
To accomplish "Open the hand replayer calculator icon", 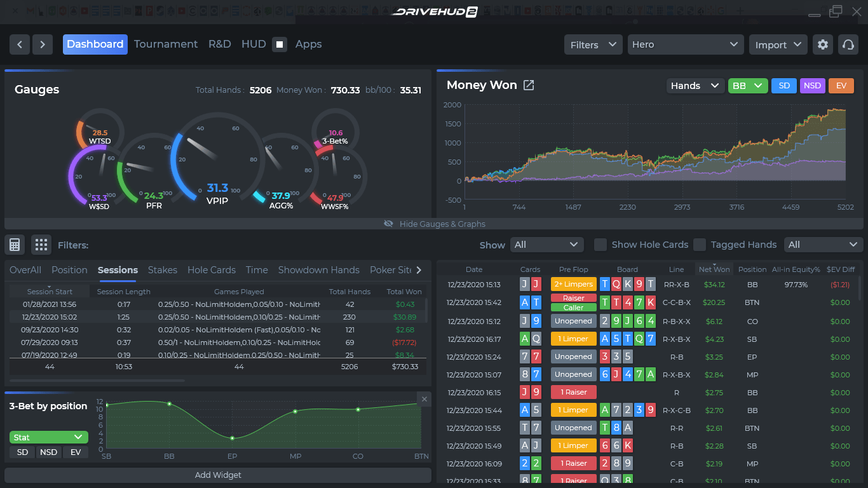I will click(14, 245).
